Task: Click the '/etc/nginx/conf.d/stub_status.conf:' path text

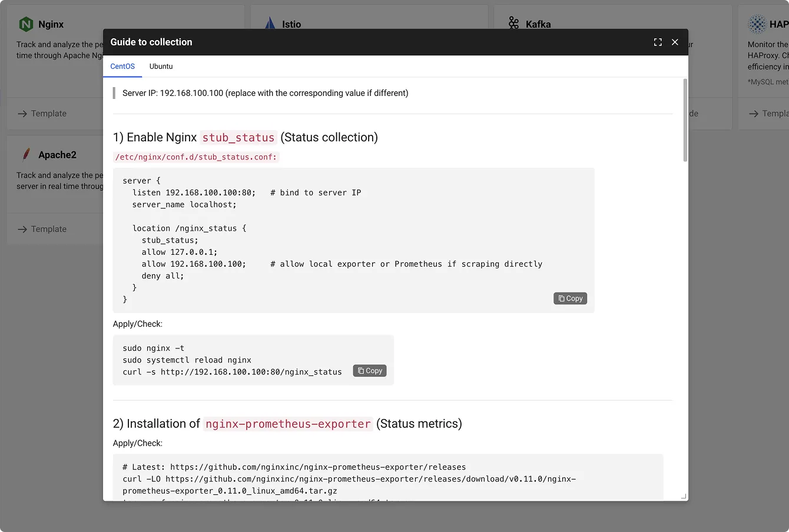Action: coord(195,157)
